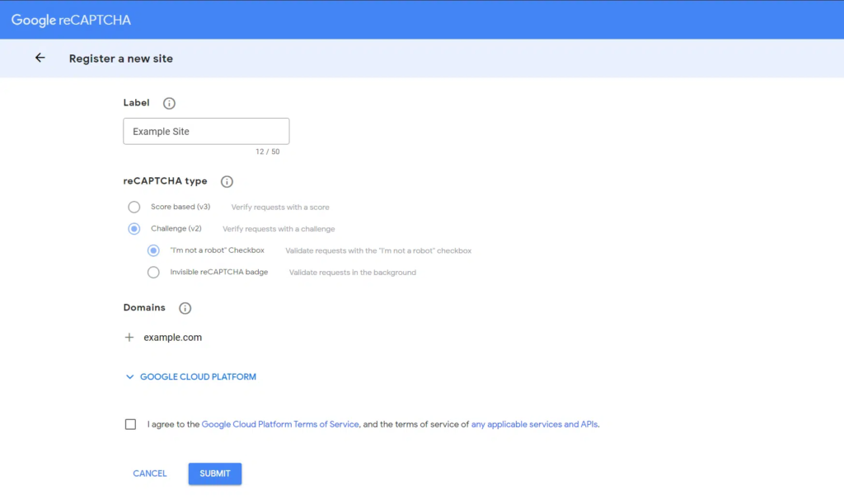Click the back arrow icon
The image size is (844, 504).
pos(40,58)
